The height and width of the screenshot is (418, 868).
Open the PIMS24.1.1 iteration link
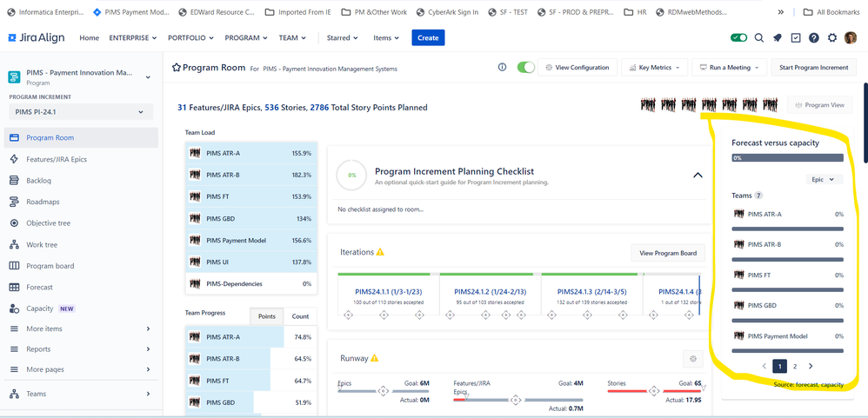pyautogui.click(x=388, y=291)
